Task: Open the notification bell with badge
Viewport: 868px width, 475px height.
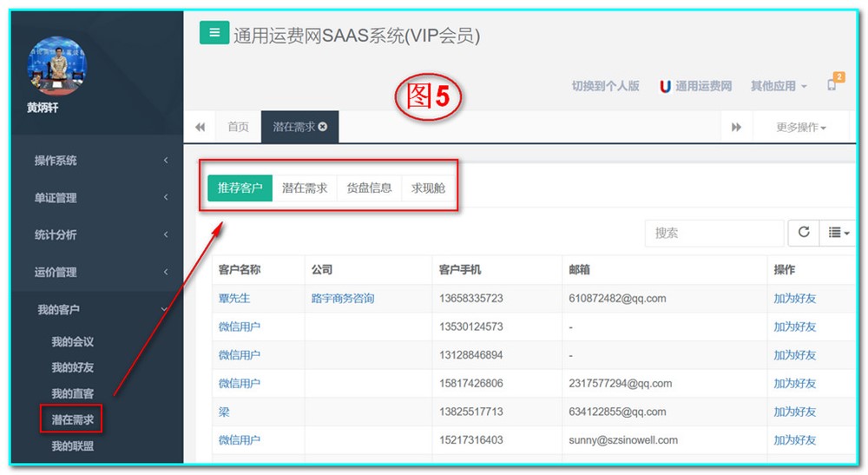Action: [x=834, y=82]
